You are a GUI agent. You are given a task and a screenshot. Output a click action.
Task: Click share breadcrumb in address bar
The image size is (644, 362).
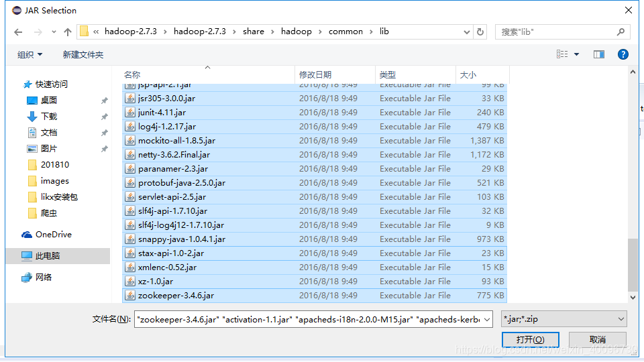[254, 32]
